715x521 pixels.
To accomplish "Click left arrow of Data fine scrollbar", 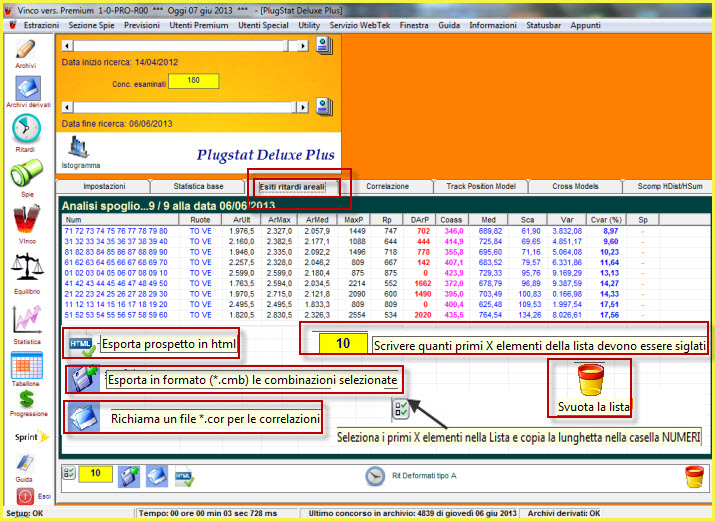I will (67, 107).
